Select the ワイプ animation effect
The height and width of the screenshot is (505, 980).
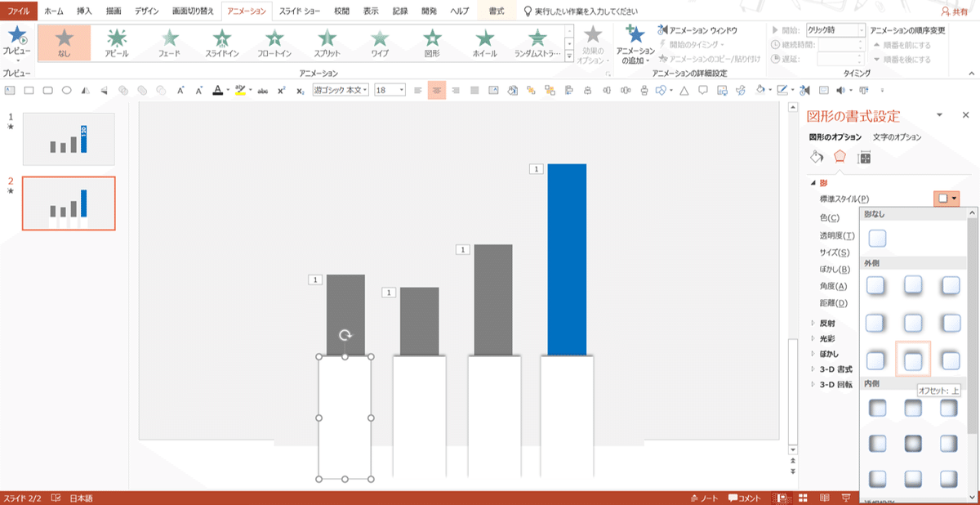[380, 43]
